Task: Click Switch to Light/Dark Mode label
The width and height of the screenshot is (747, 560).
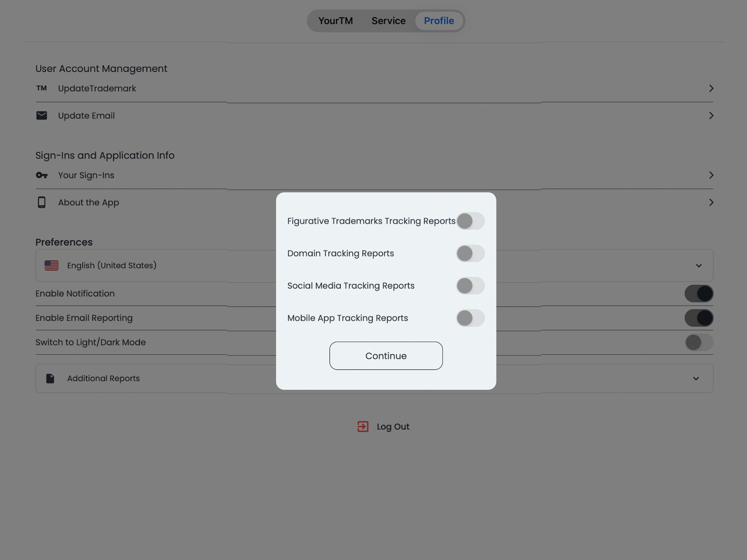Action: point(90,342)
